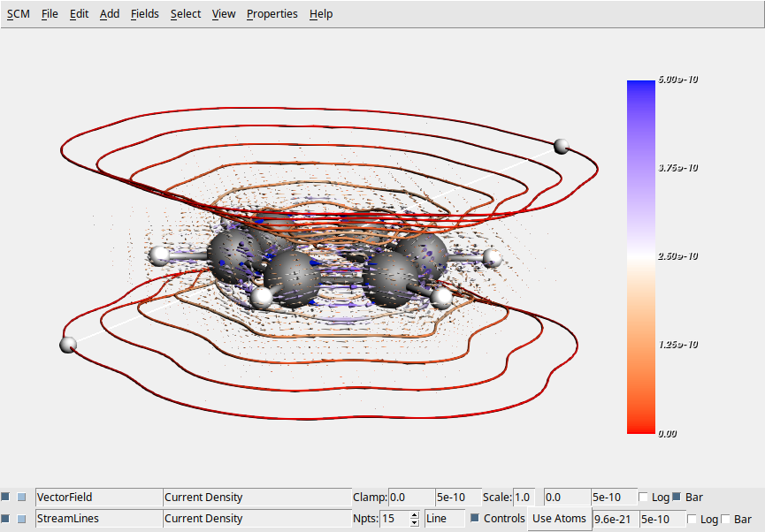Open the VectorField type dropdown
The height and width of the screenshot is (532, 765).
point(97,497)
